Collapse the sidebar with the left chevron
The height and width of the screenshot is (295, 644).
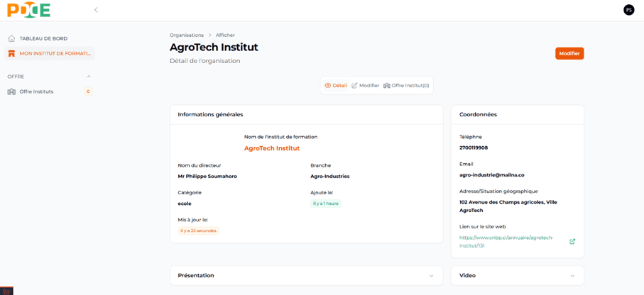(96, 10)
